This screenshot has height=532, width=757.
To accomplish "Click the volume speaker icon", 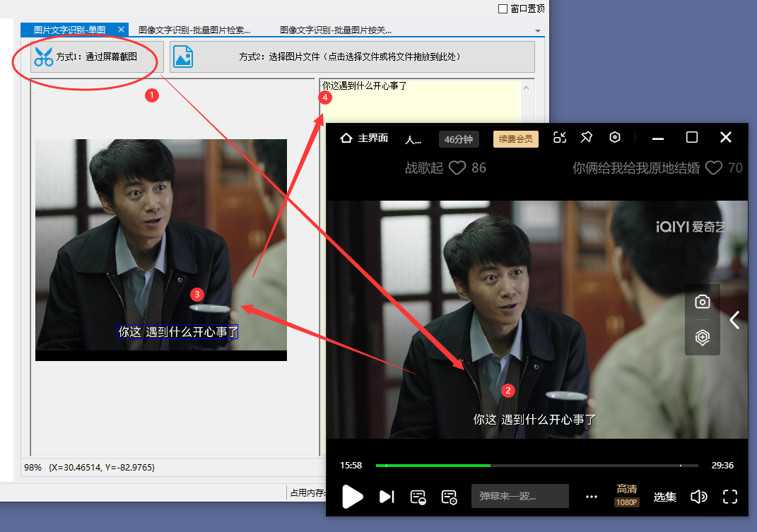I will (698, 497).
